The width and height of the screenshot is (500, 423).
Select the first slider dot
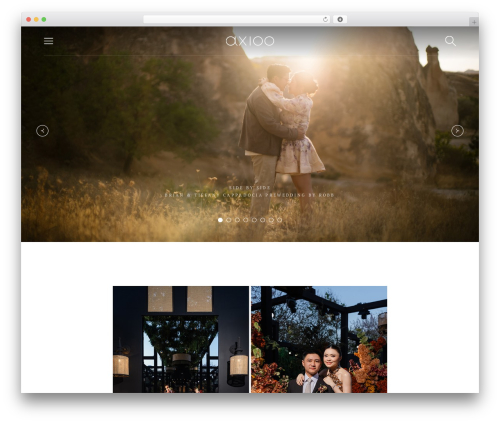coord(220,220)
